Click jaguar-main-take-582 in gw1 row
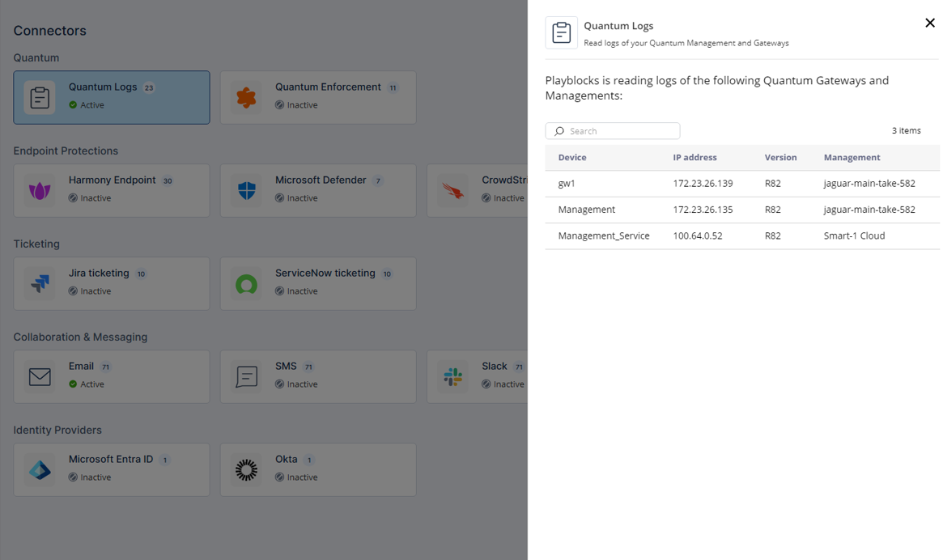 [869, 184]
